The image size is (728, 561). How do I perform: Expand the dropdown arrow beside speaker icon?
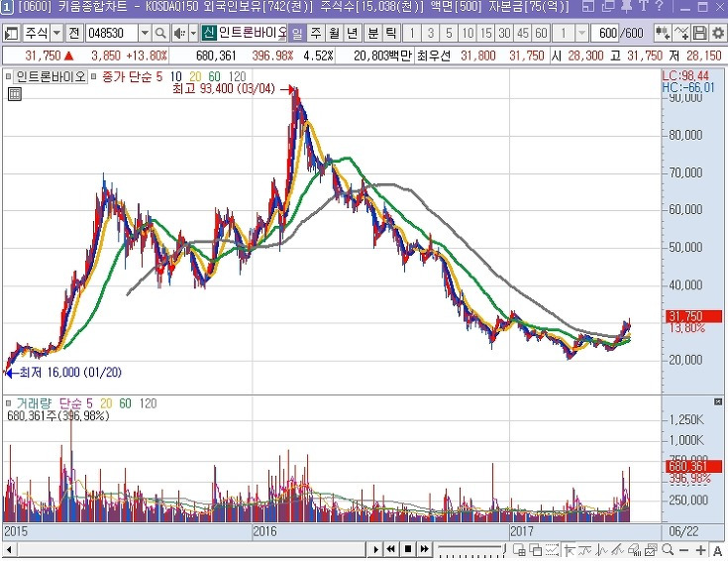coord(193,33)
